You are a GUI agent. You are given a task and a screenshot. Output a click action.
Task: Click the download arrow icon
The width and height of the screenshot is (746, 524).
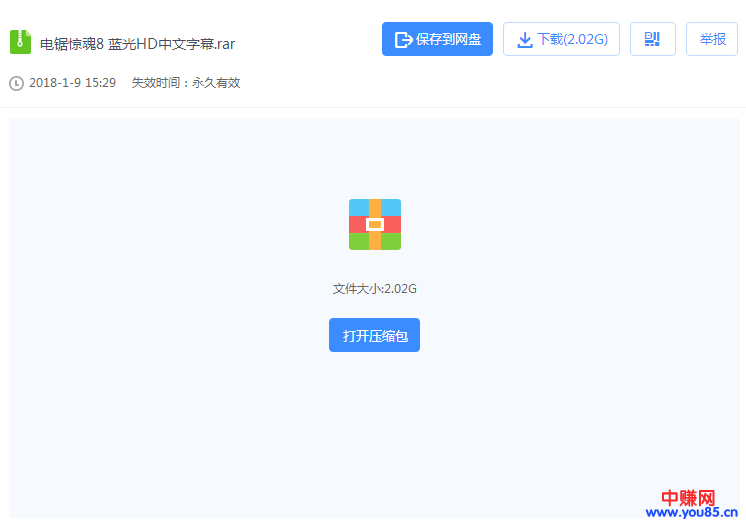coord(525,40)
